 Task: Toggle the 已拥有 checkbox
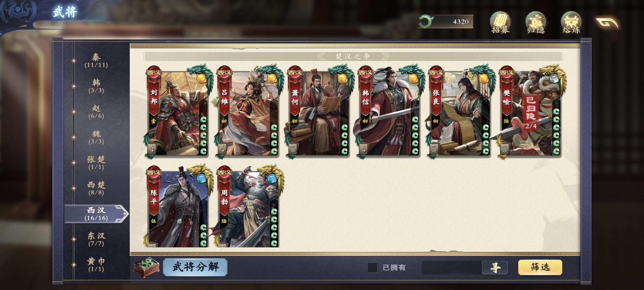coord(372,267)
